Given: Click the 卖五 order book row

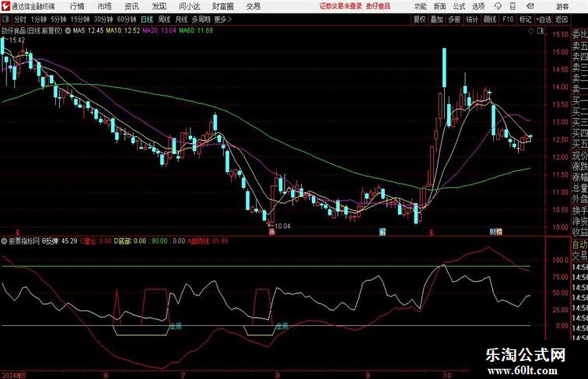Looking at the screenshot, I should pos(580,46).
